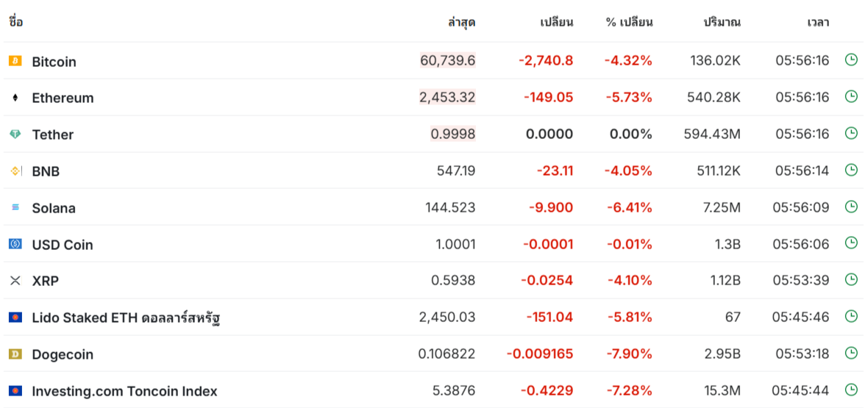The width and height of the screenshot is (868, 408).
Task: Click the Ethereum diamond icon
Action: [15, 98]
